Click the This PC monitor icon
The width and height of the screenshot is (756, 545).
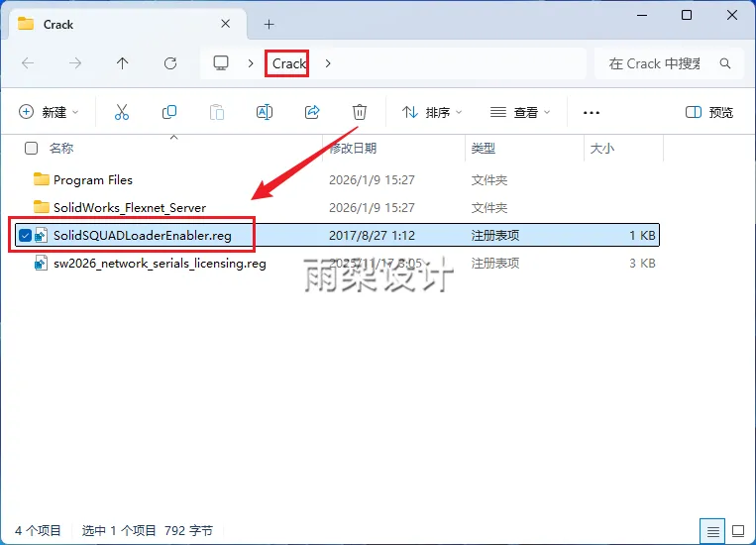221,63
